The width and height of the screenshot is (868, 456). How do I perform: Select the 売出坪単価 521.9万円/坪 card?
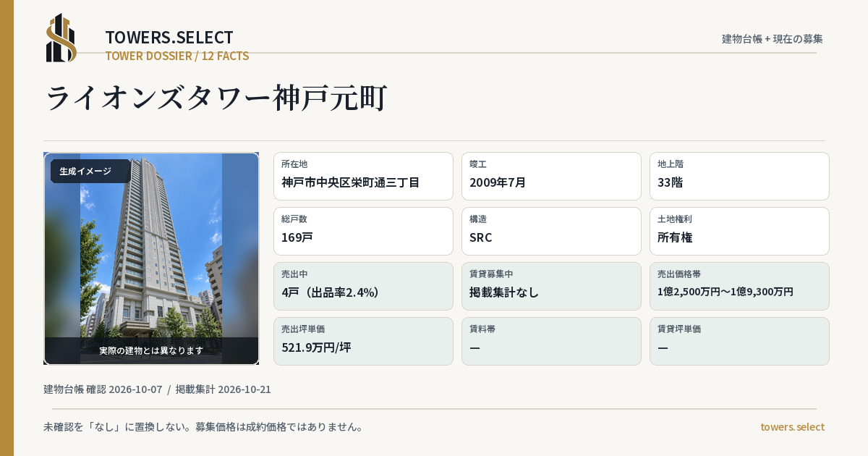(363, 341)
